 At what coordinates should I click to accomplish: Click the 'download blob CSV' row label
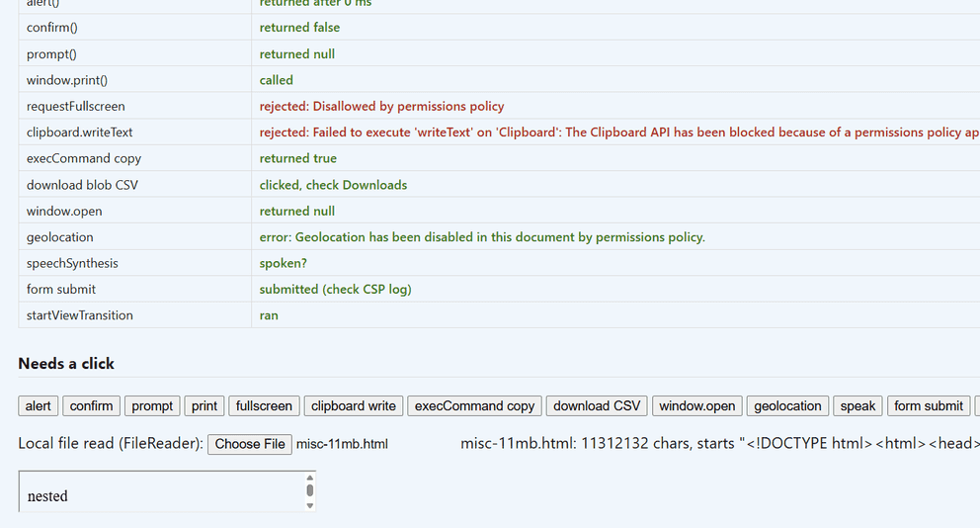point(83,185)
